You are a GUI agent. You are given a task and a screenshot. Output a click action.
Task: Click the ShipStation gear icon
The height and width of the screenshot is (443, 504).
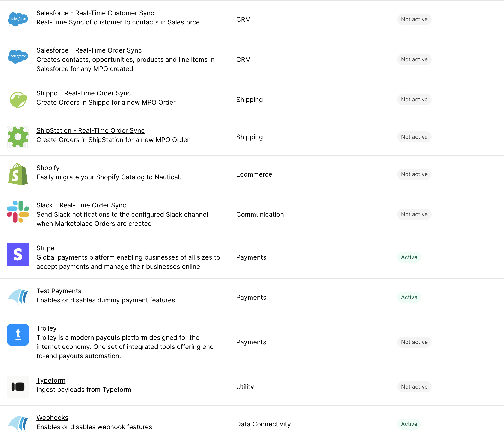(18, 137)
